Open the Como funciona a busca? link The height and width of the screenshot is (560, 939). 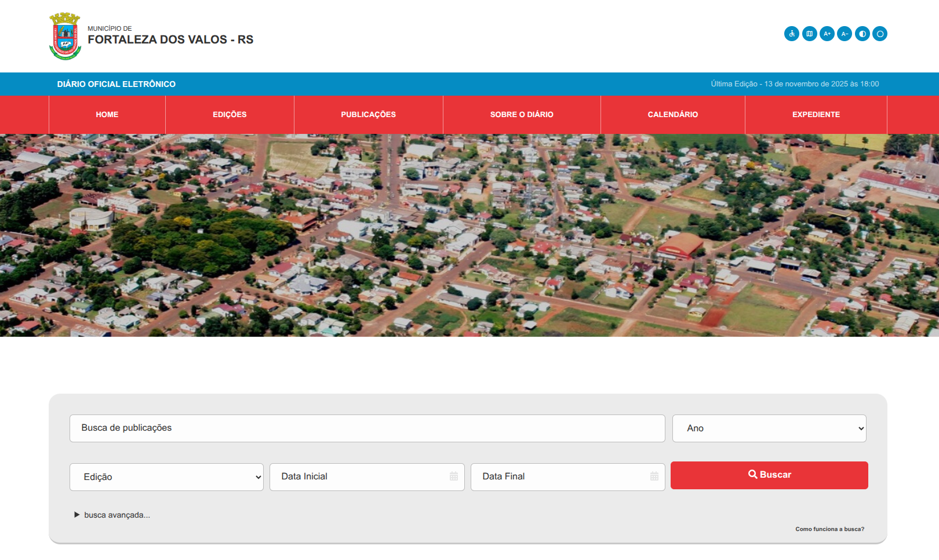click(829, 529)
